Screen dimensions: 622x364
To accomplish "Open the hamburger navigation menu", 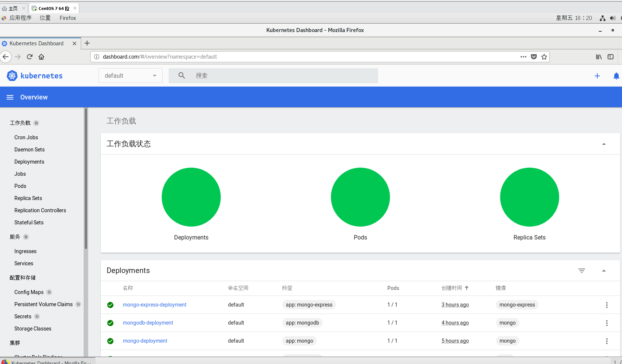I will [10, 97].
